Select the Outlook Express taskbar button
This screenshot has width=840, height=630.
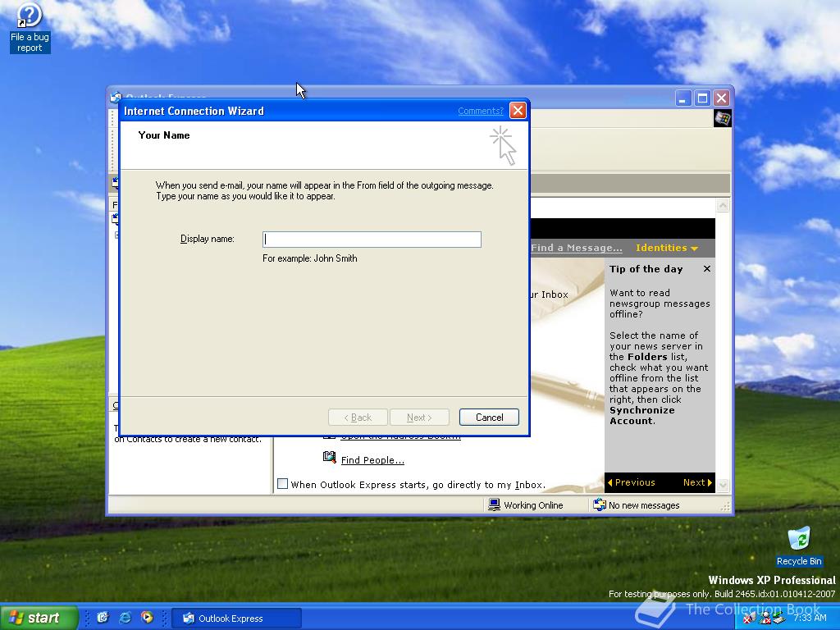click(x=237, y=619)
